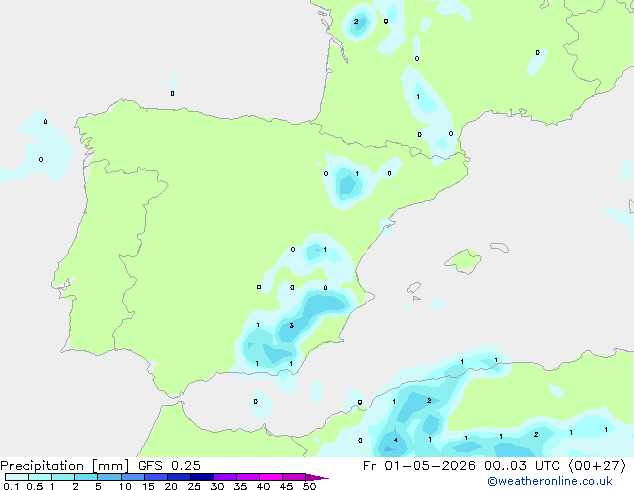
Task: Click the '20' legend scale label
Action: coord(171,486)
